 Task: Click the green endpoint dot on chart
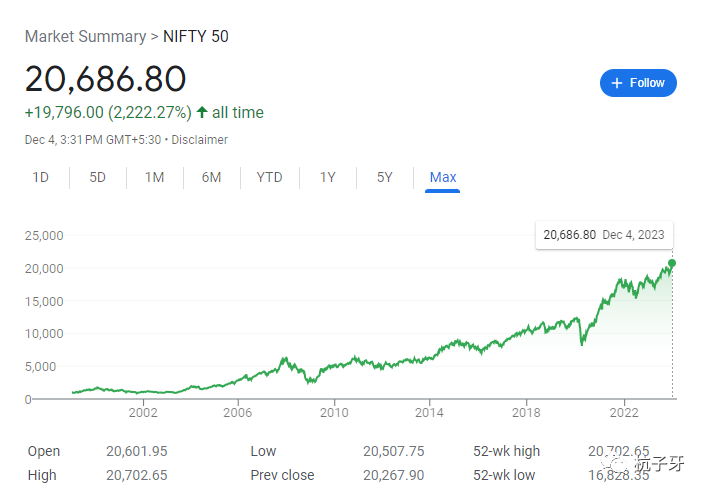(x=672, y=263)
